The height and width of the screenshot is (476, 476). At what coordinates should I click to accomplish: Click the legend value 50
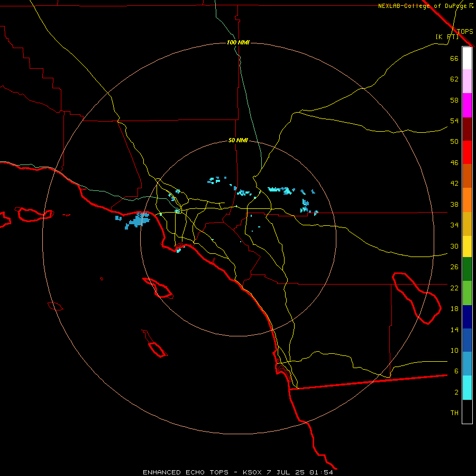[x=454, y=142]
